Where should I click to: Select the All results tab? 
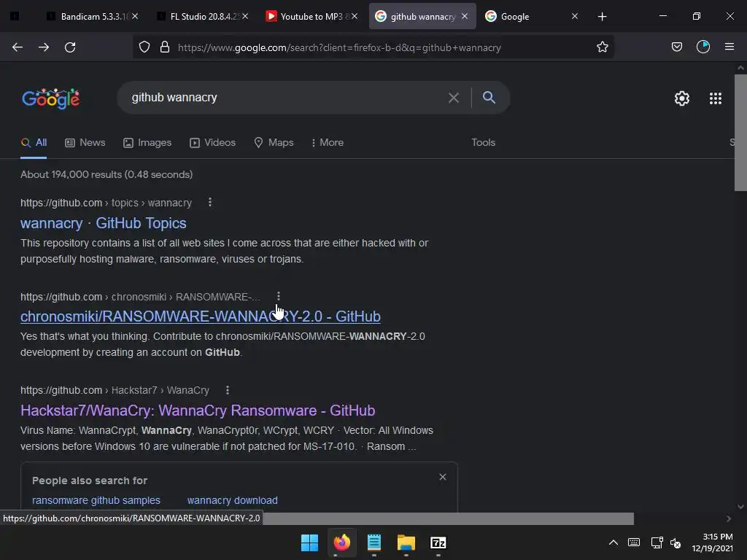[34, 142]
